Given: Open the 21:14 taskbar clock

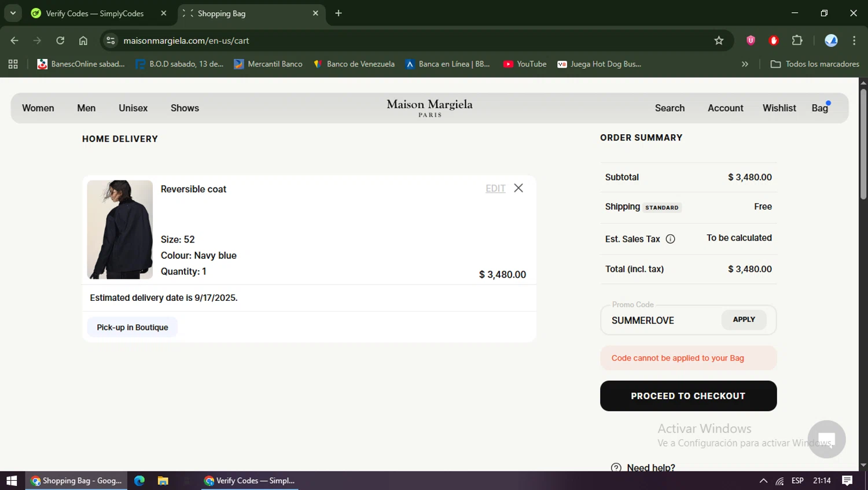Looking at the screenshot, I should click(x=822, y=481).
